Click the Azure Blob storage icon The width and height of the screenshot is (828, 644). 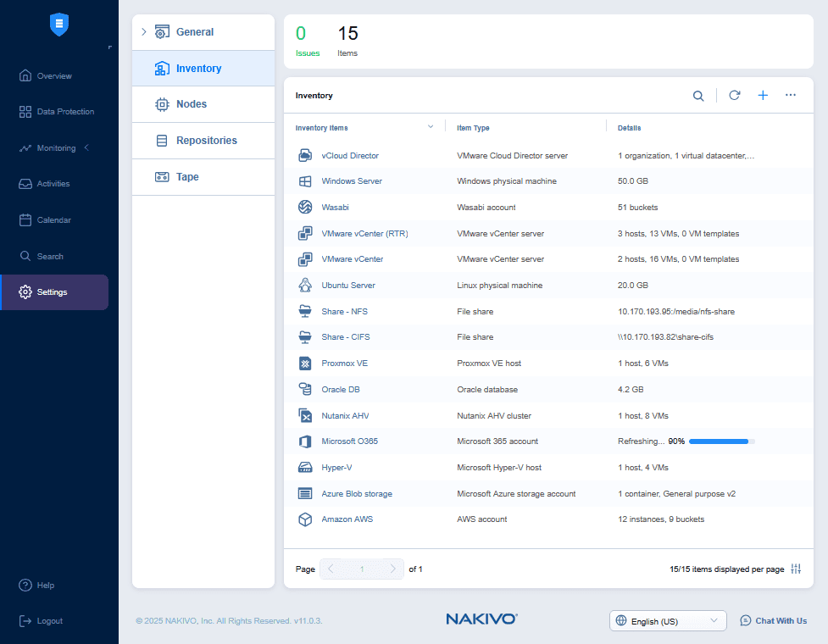305,493
